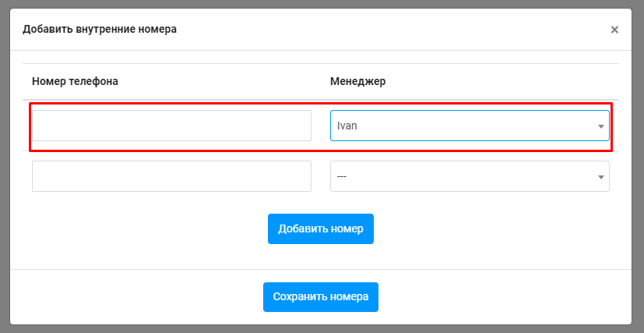Click the Менеджер column header
This screenshot has width=644, height=333.
pyautogui.click(x=357, y=81)
